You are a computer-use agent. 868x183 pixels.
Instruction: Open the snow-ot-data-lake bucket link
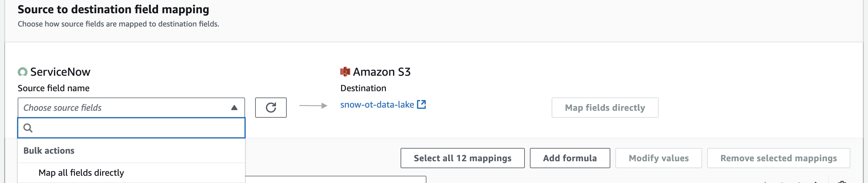coord(377,105)
